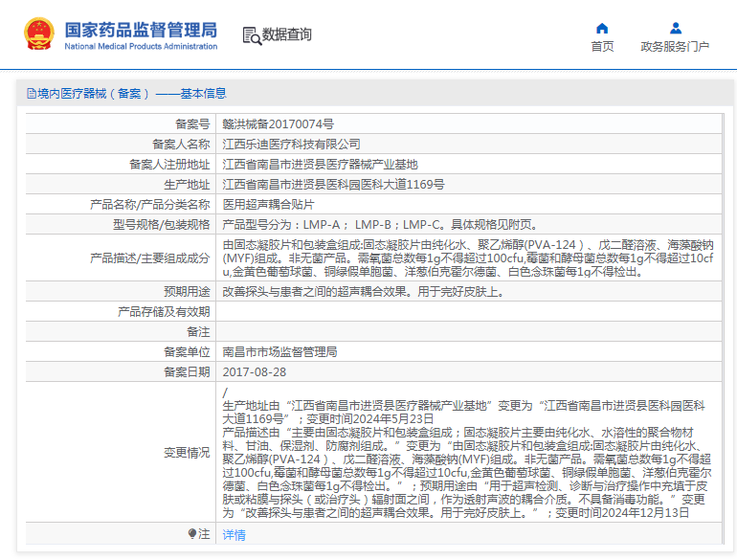The image size is (737, 560).
Task: Open the 详情 link
Action: (234, 534)
